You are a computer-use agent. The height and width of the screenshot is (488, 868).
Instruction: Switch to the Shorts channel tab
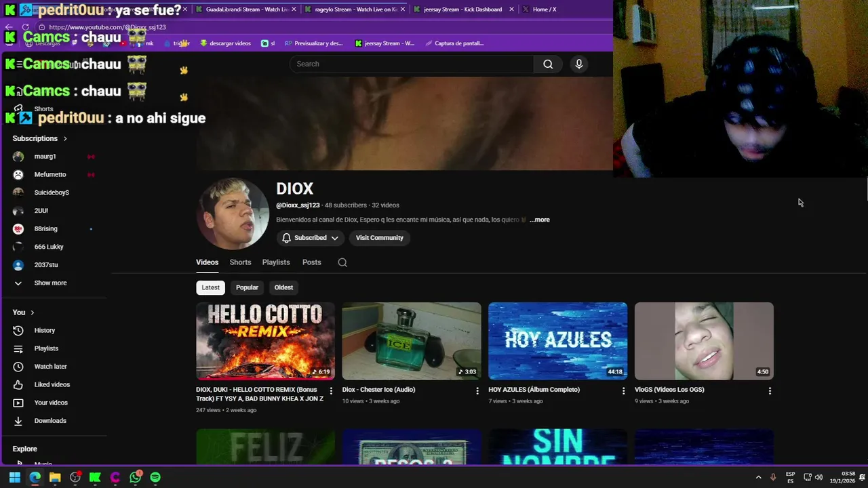pos(240,262)
